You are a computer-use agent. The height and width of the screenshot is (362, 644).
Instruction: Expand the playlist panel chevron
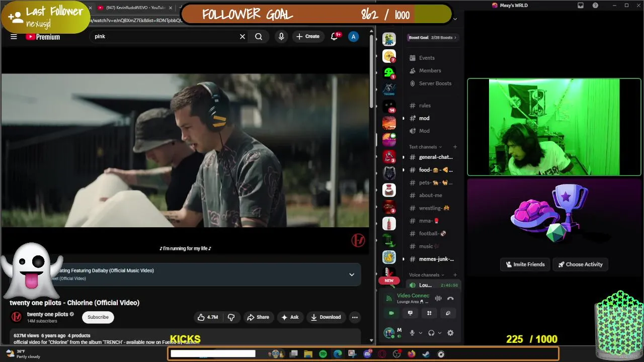point(352,275)
